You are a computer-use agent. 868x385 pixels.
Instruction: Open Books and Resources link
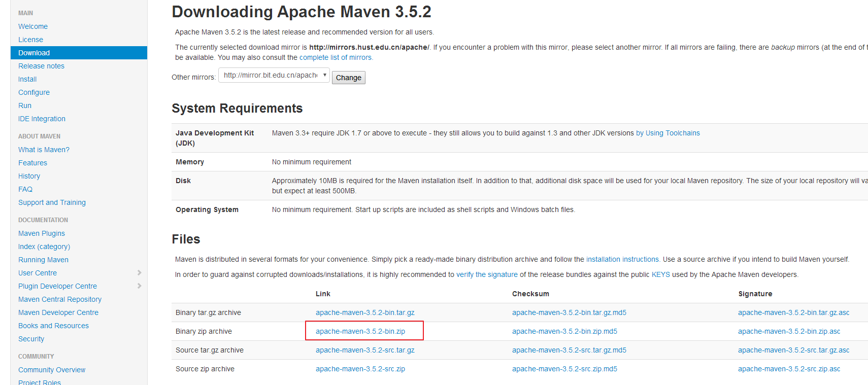point(53,326)
